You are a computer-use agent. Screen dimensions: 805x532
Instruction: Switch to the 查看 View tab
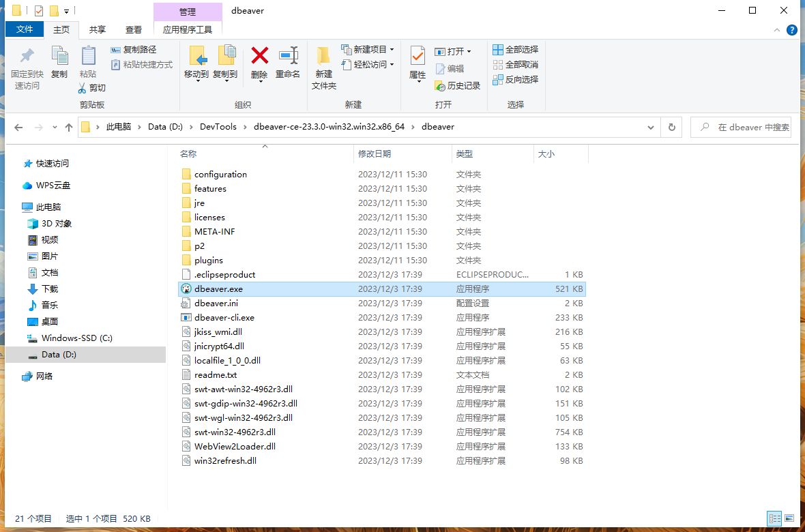134,30
